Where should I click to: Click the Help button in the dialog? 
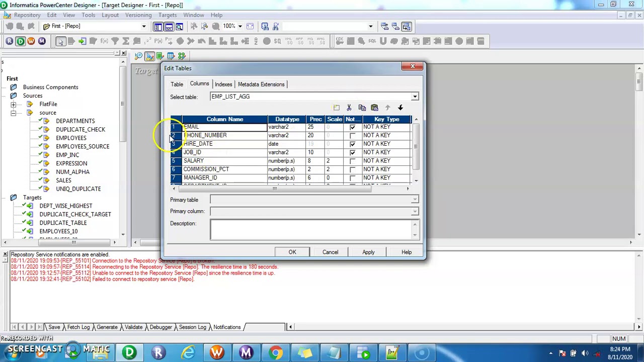point(407,252)
